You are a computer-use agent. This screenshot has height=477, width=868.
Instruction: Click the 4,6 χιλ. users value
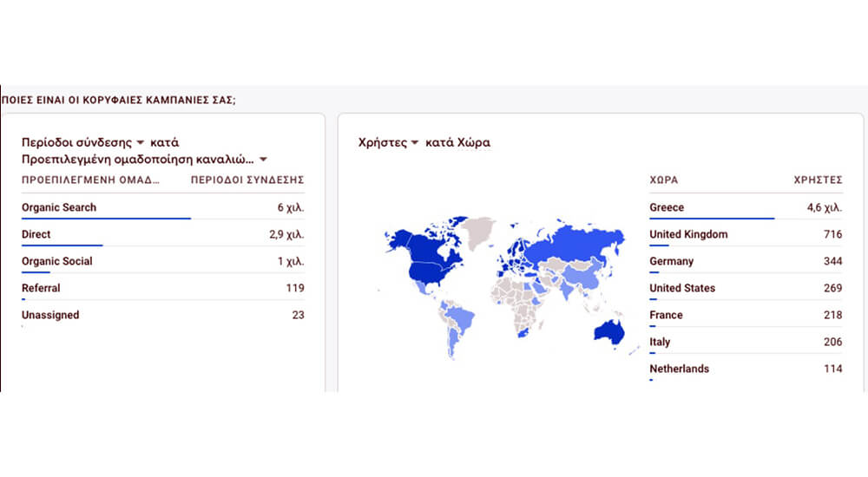coord(825,207)
